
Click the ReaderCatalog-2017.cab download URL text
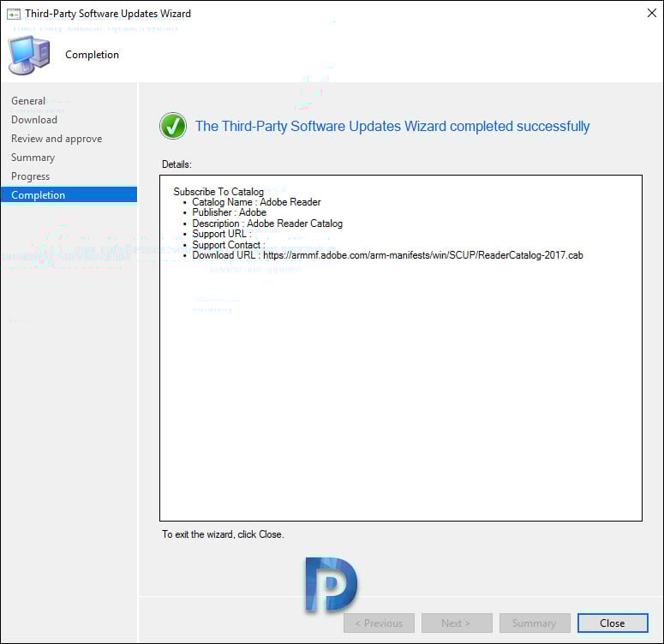(423, 255)
